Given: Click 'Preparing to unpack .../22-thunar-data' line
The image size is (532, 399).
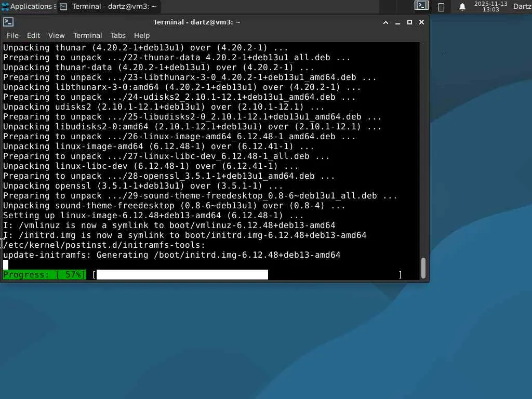Looking at the screenshot, I should (x=177, y=58).
